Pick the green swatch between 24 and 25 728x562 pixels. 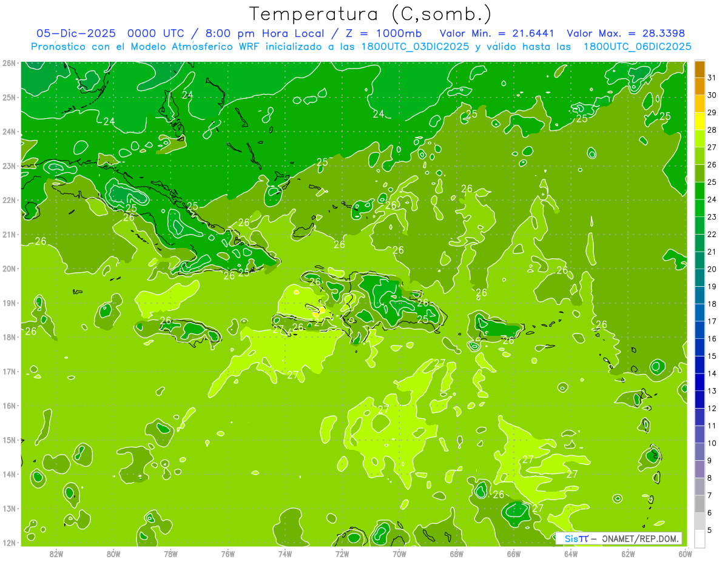point(699,190)
